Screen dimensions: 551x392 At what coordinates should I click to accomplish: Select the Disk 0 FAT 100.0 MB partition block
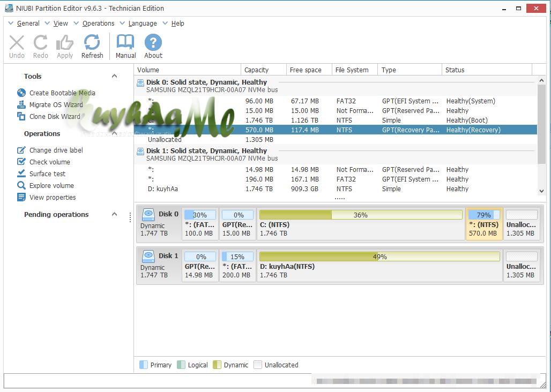tap(200, 224)
